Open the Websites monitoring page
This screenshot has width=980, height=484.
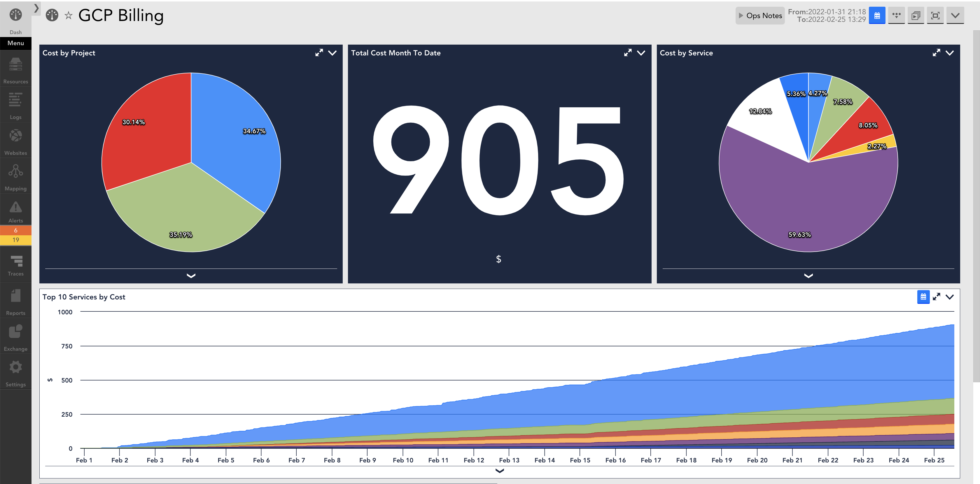(x=15, y=140)
